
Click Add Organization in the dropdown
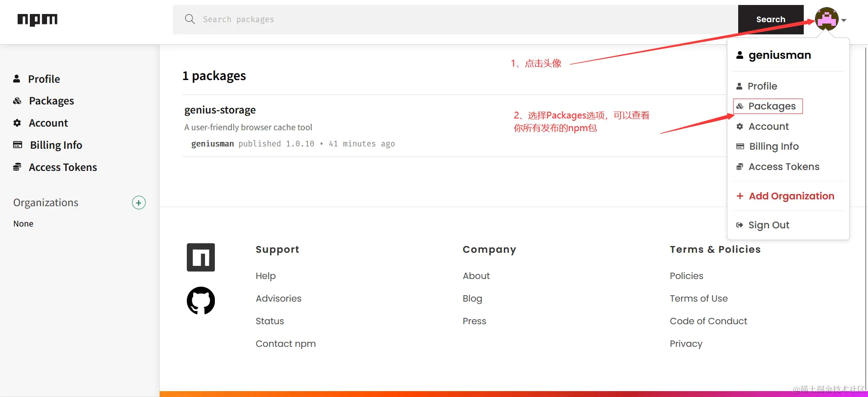coord(792,196)
